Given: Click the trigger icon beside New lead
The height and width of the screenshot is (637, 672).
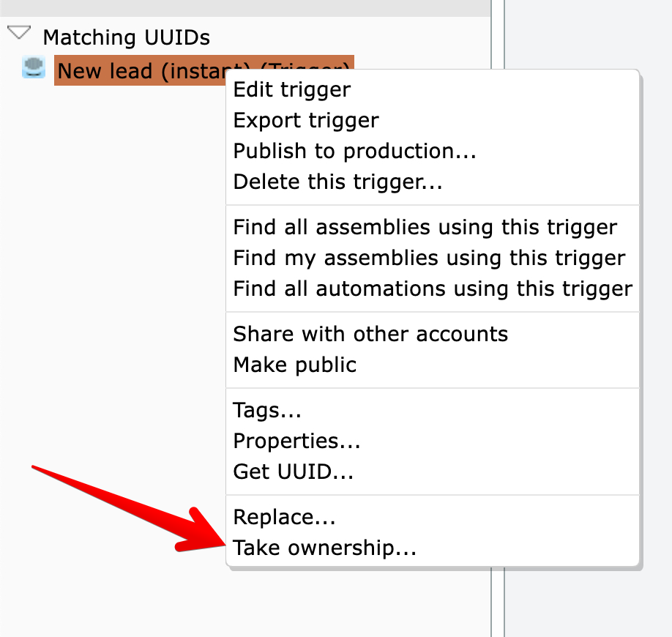Looking at the screenshot, I should (x=34, y=69).
